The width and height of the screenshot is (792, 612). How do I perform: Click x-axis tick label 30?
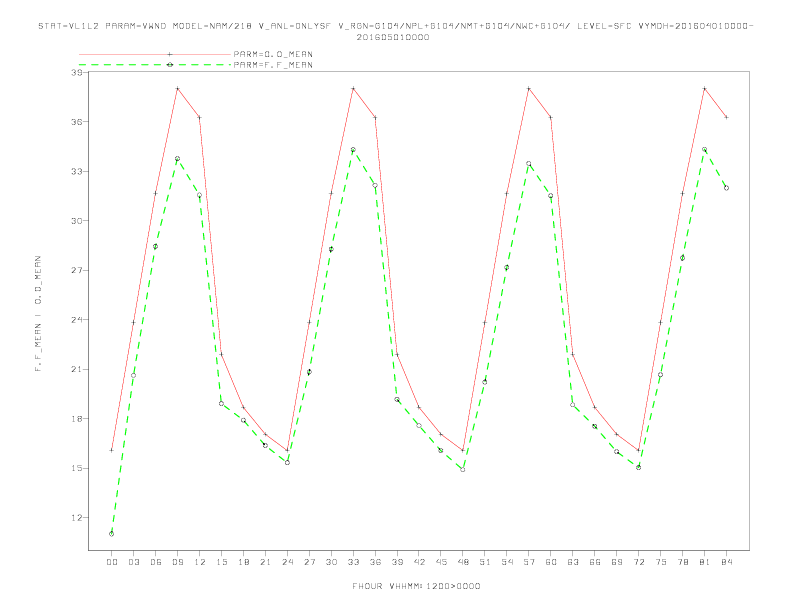331,562
